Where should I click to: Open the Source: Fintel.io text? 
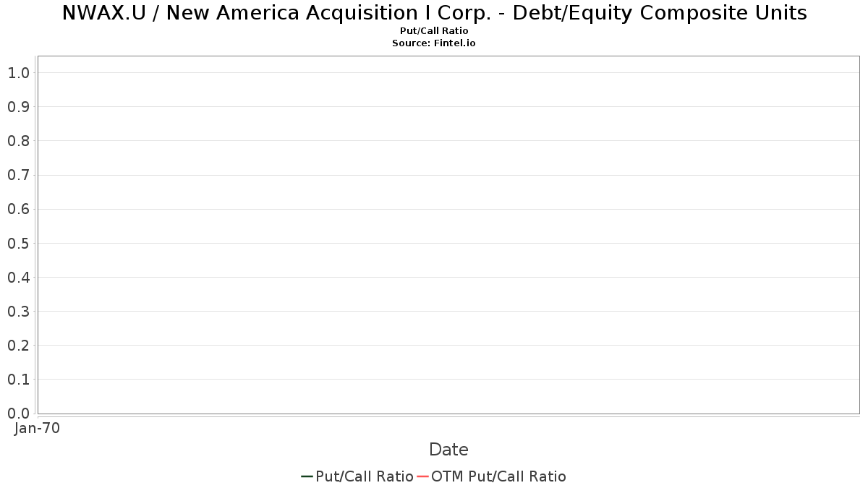coord(434,43)
